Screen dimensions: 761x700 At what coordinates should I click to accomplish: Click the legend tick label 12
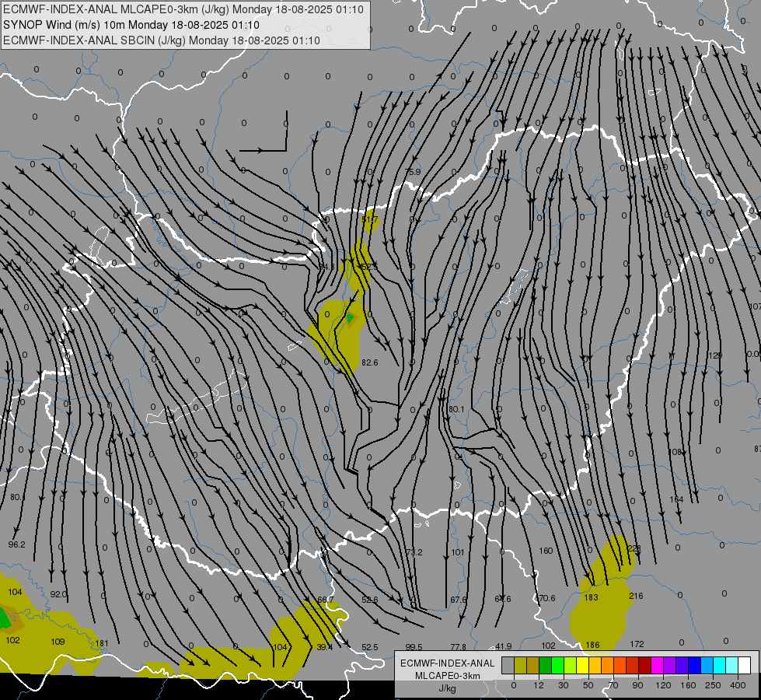point(539,685)
